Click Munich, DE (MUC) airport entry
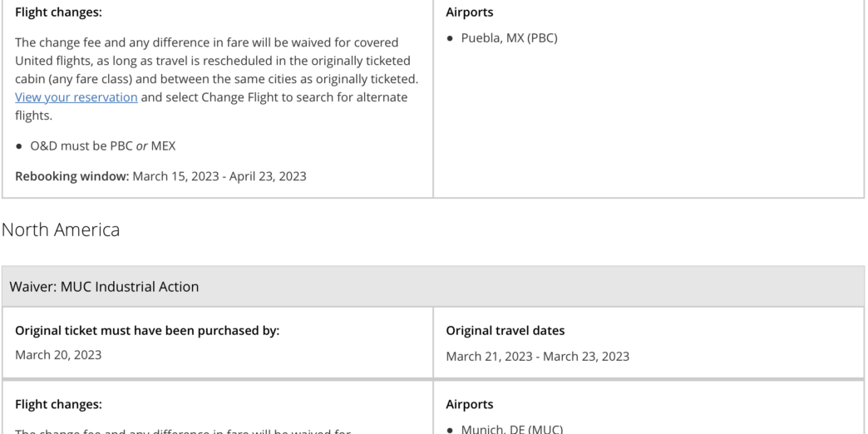This screenshot has width=868, height=434. (511, 429)
